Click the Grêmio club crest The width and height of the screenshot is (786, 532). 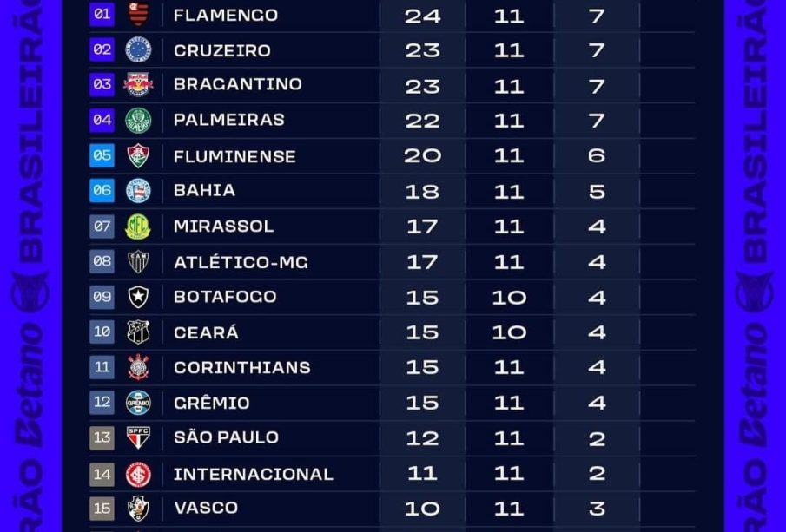coord(138,403)
